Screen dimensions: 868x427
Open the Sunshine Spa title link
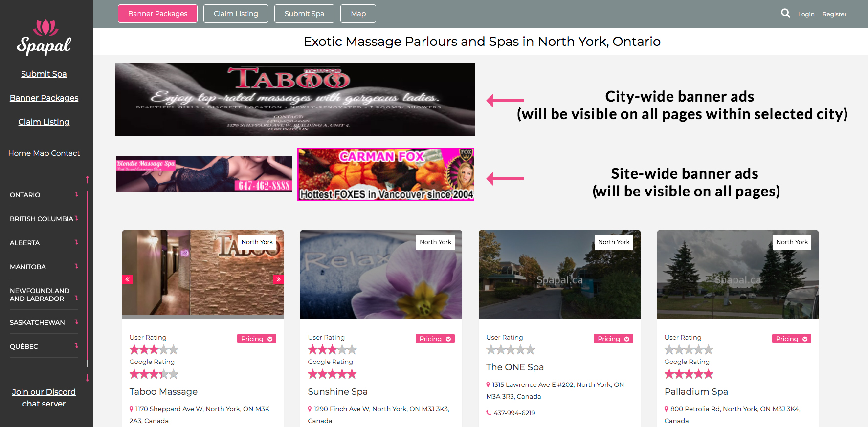point(337,392)
